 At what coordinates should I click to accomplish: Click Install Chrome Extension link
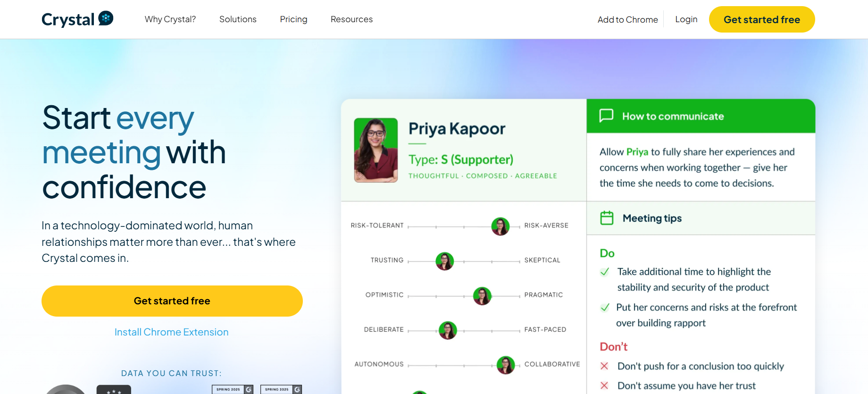[172, 332]
